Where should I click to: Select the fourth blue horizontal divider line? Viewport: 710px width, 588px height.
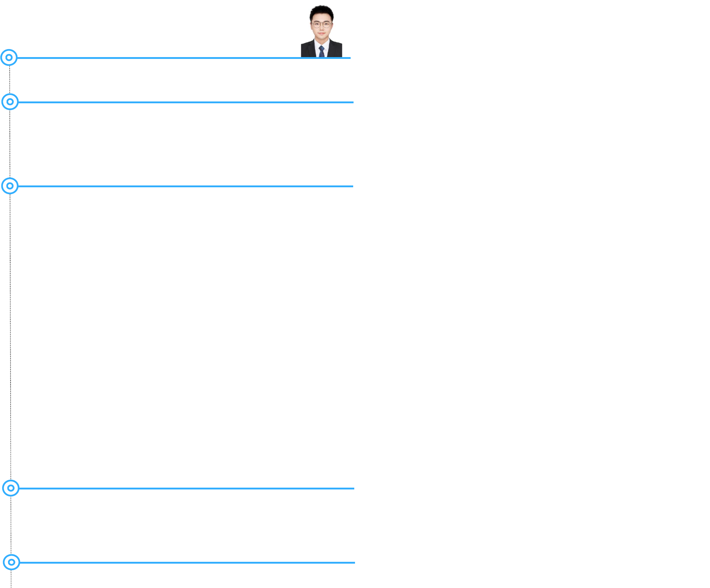pos(186,488)
